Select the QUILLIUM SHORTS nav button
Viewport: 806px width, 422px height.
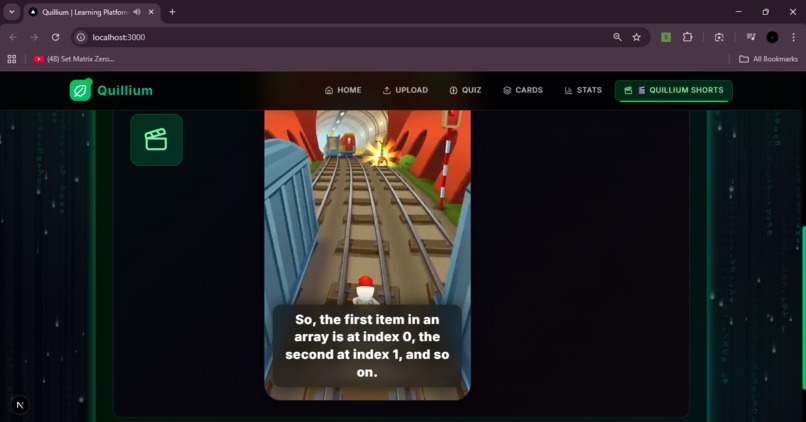pos(673,90)
